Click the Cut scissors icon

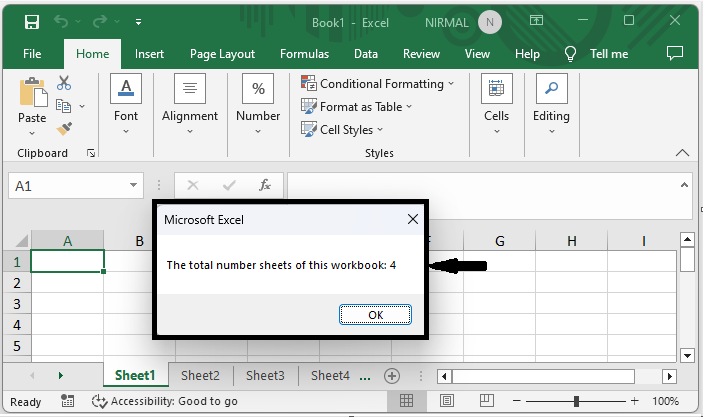tap(64, 84)
